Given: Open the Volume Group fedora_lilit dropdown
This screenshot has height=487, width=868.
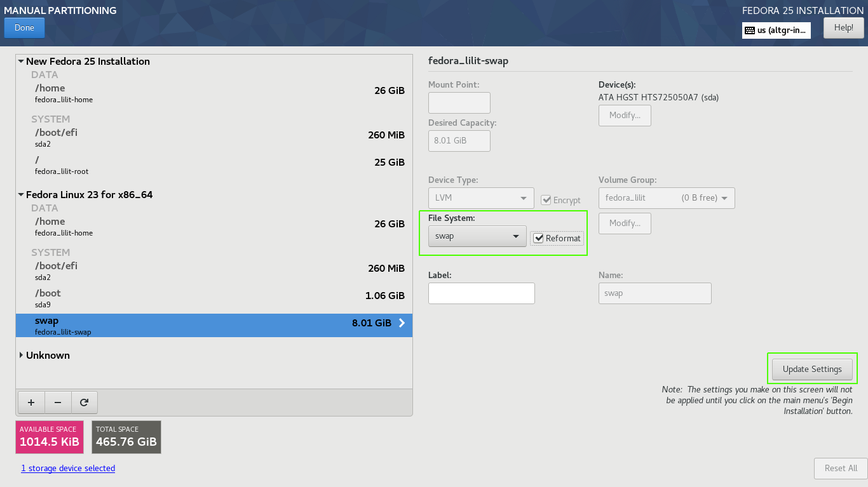Looking at the screenshot, I should (667, 197).
